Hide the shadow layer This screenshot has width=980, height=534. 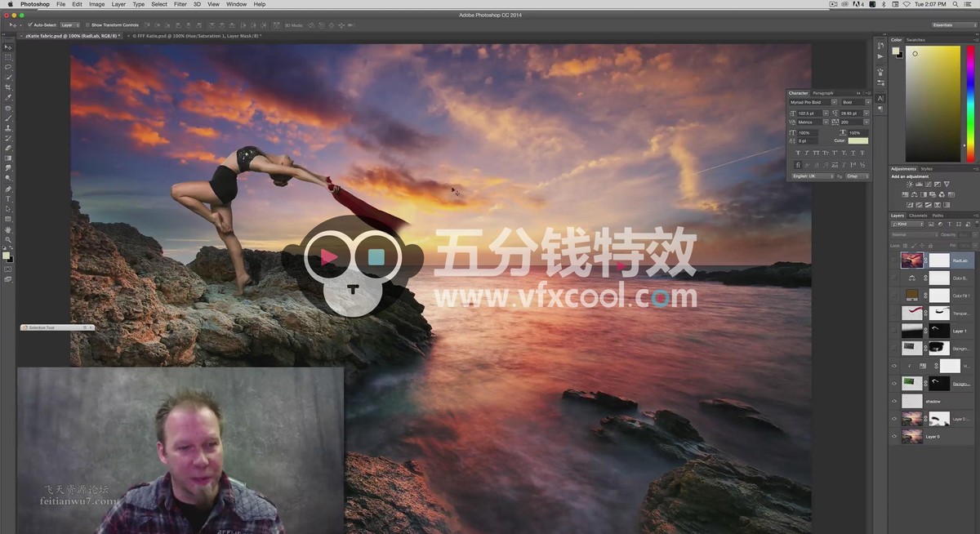[x=894, y=402]
